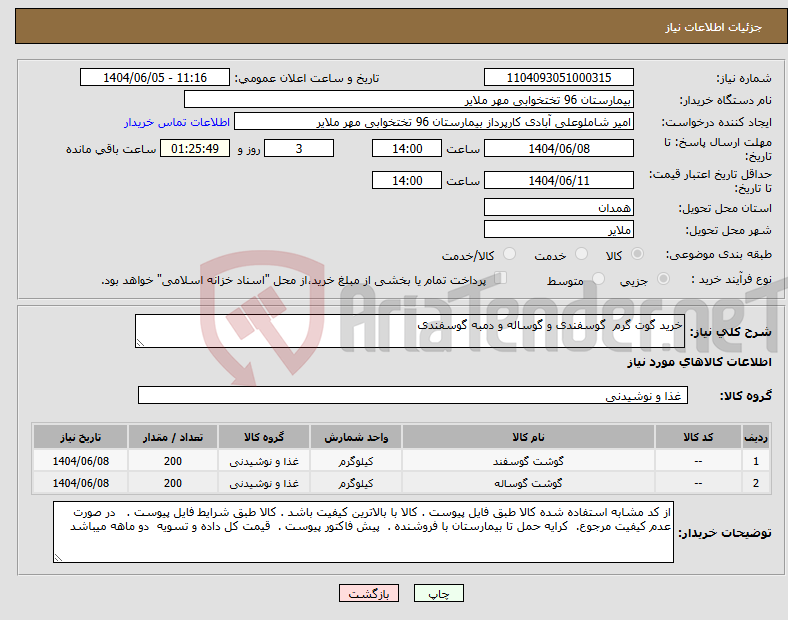Click the goods group field غذا و نوشیدنی
The width and height of the screenshot is (788, 620).
413,395
